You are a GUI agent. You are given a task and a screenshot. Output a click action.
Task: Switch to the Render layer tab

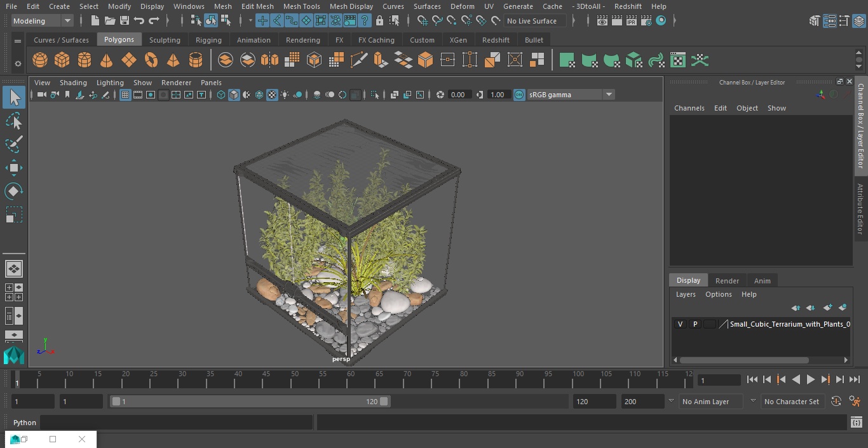click(727, 281)
